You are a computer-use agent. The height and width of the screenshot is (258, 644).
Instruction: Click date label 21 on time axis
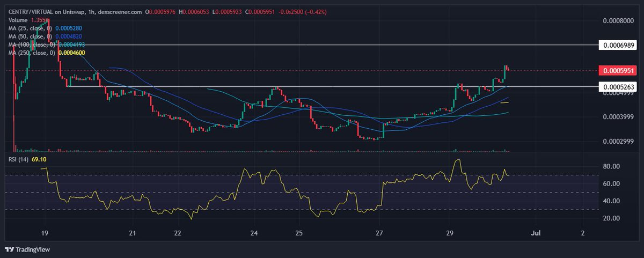pos(133,233)
